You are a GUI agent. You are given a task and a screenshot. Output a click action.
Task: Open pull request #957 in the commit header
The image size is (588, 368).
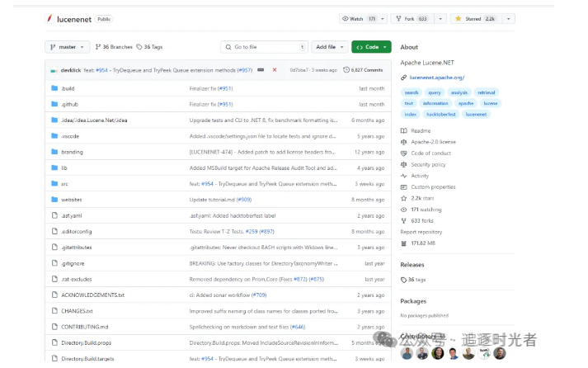(245, 70)
